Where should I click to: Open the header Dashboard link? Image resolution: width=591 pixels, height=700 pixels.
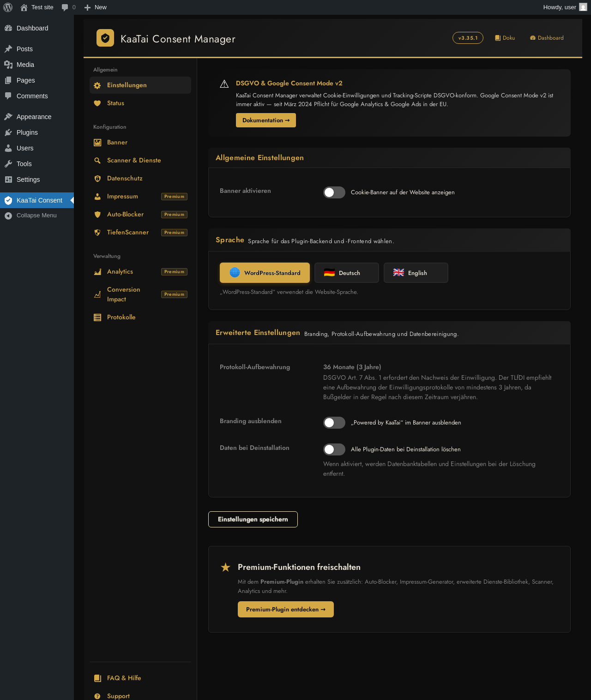(x=547, y=38)
